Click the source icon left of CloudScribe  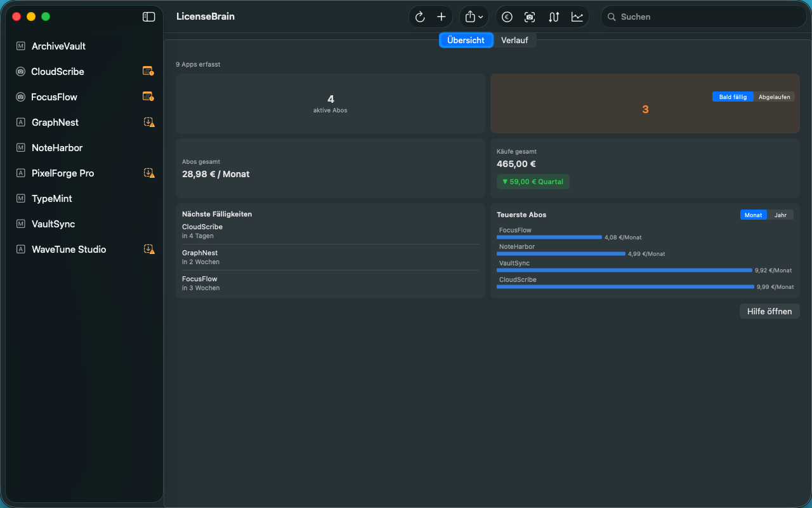coord(20,72)
